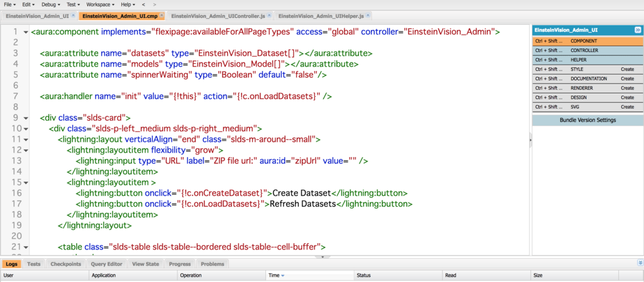The width and height of the screenshot is (644, 282).
Task: Open the Query Editor tab
Action: click(106, 264)
